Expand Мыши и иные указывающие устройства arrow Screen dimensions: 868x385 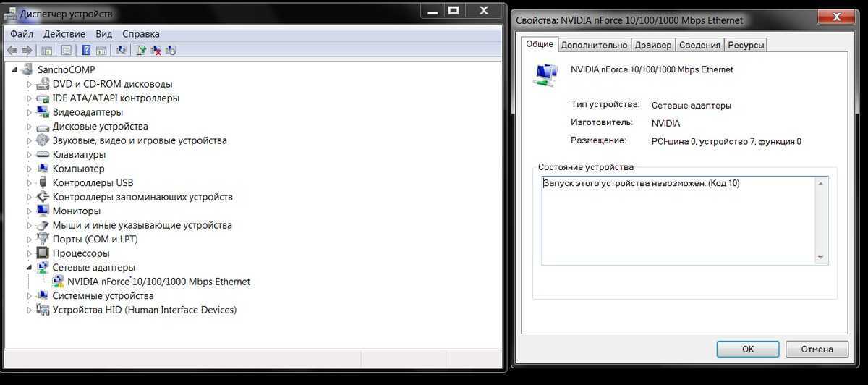coord(30,225)
